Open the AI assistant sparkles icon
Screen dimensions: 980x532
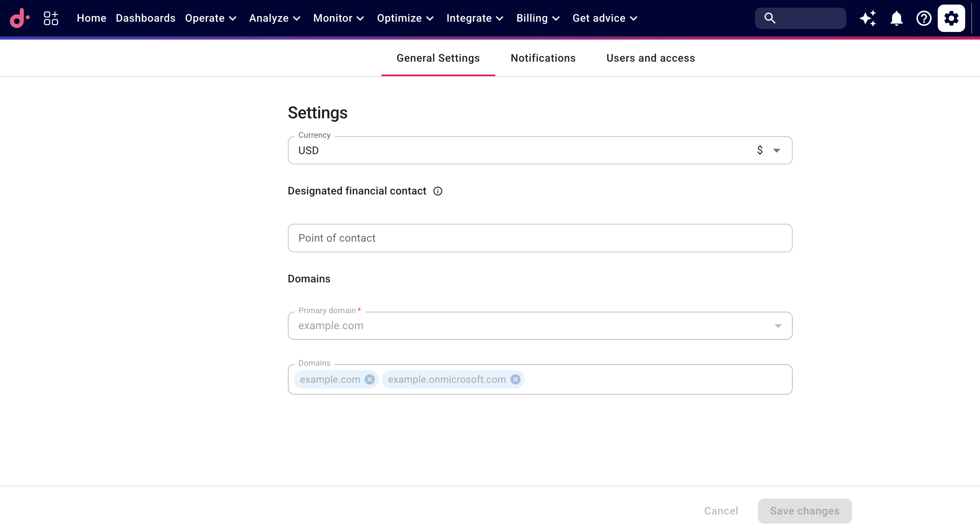pyautogui.click(x=868, y=18)
